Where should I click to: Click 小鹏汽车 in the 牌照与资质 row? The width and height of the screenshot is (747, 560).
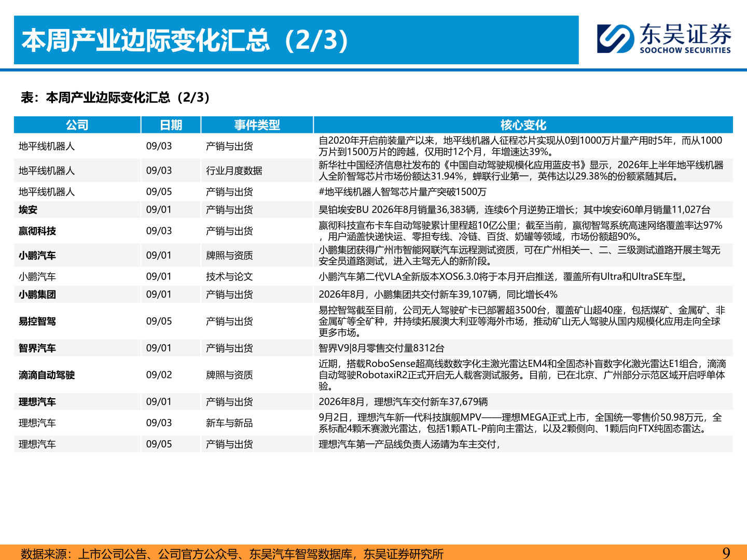[37, 255]
